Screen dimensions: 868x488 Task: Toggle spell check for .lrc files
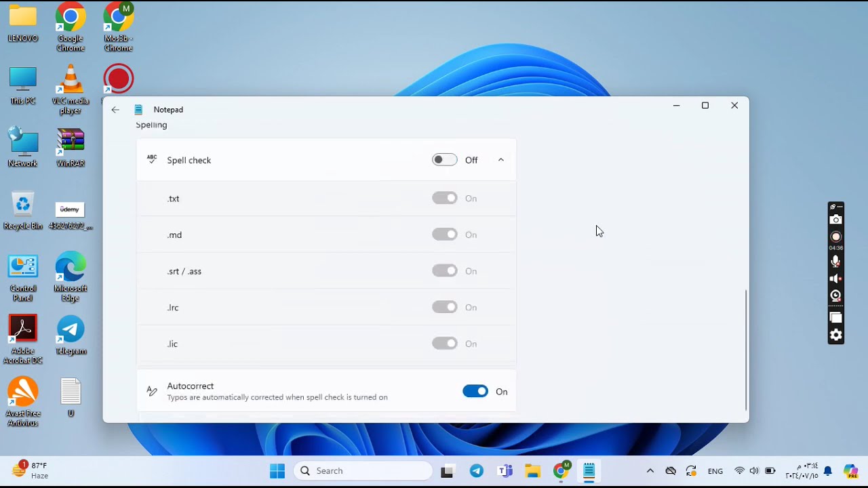[x=444, y=307]
